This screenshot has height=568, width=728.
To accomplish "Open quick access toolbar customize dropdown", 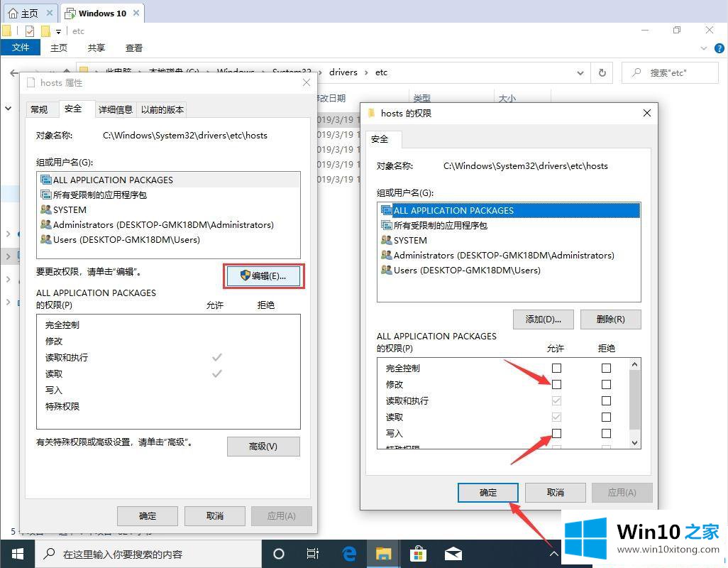I will pos(58,31).
